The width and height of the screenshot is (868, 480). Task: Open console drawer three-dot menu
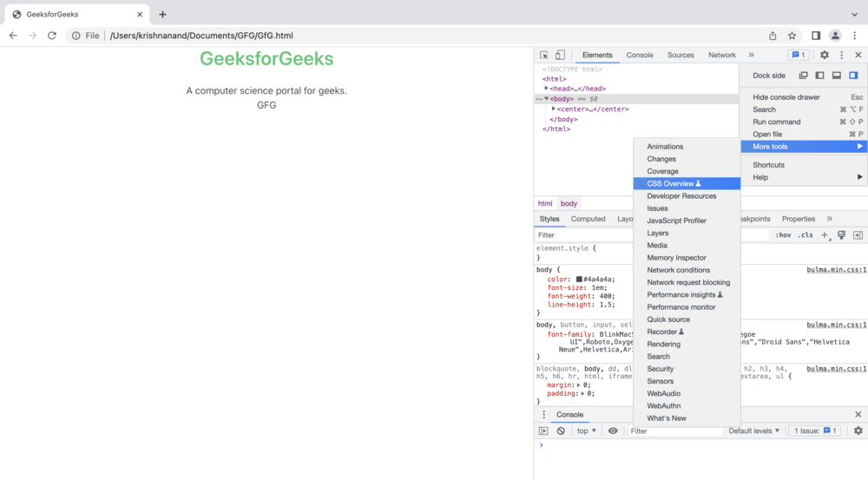(543, 415)
